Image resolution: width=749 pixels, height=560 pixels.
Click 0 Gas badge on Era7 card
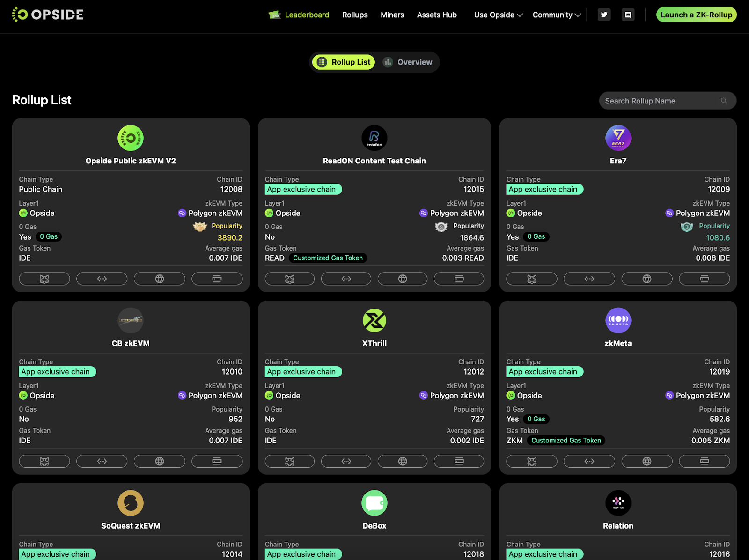click(x=536, y=236)
